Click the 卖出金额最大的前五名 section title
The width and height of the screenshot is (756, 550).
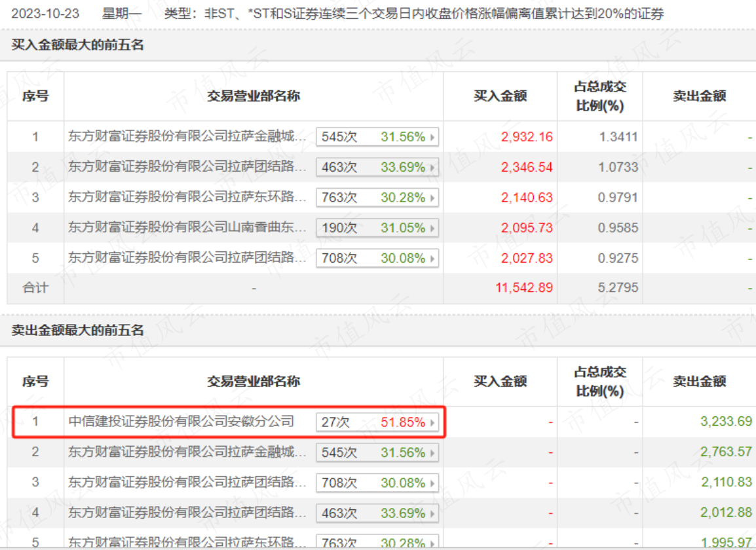click(x=77, y=330)
